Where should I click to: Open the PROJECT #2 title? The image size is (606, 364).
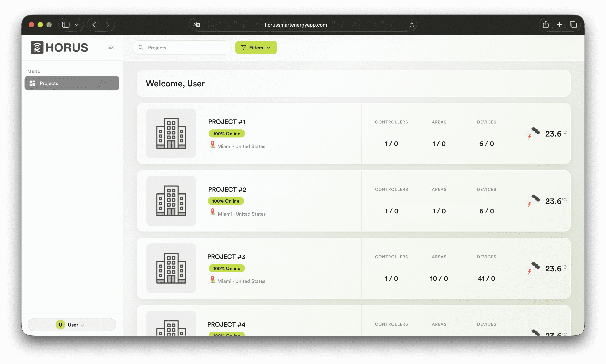(x=227, y=189)
